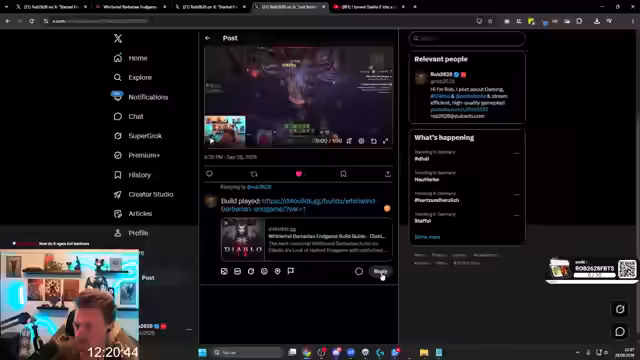Expand the video to fullscreen
The image size is (640, 360).
[385, 141]
